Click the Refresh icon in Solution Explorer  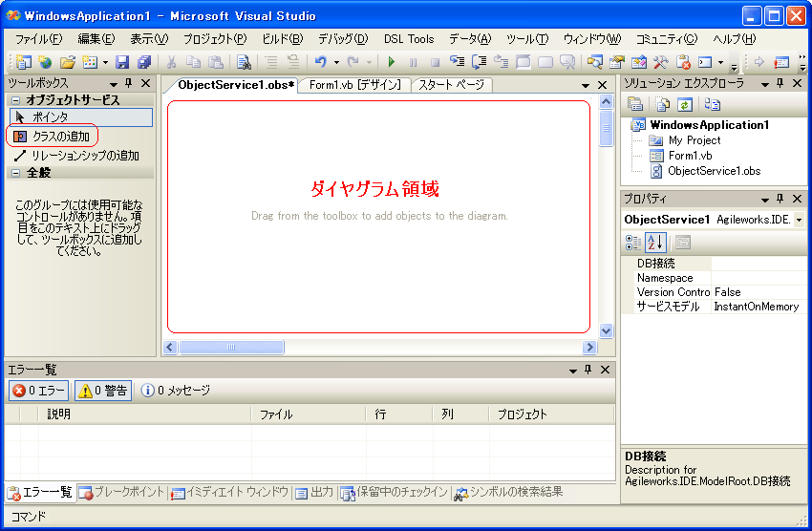click(685, 104)
